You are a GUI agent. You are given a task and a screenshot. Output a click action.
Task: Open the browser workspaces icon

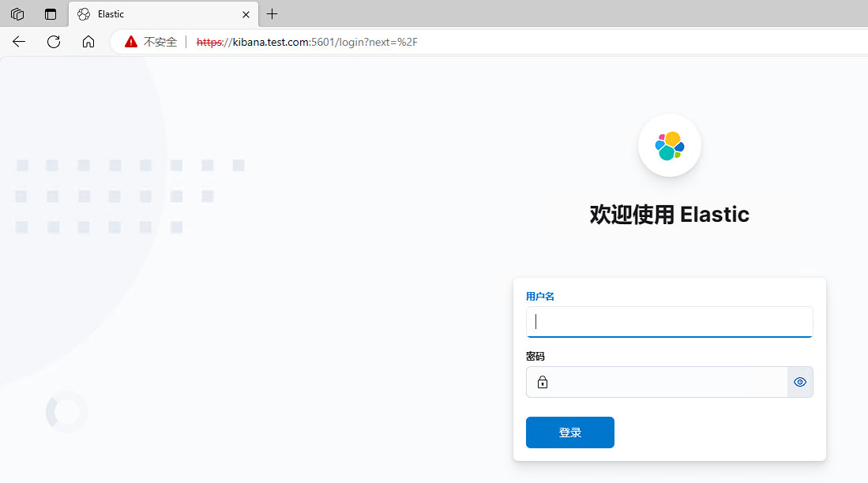(x=17, y=14)
